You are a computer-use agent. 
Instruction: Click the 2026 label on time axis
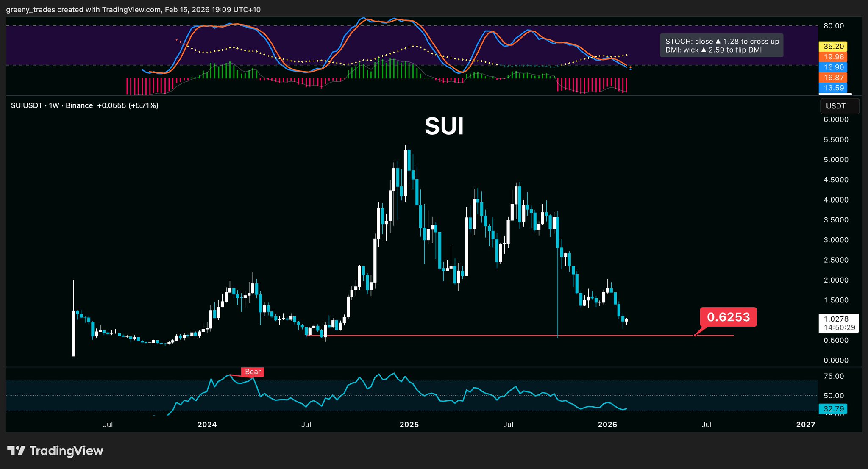(607, 425)
